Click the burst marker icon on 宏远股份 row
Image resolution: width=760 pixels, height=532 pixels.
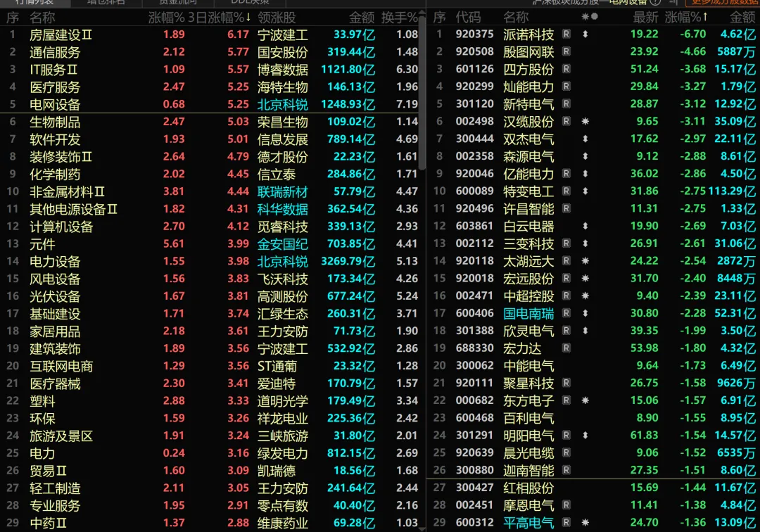pyautogui.click(x=585, y=278)
